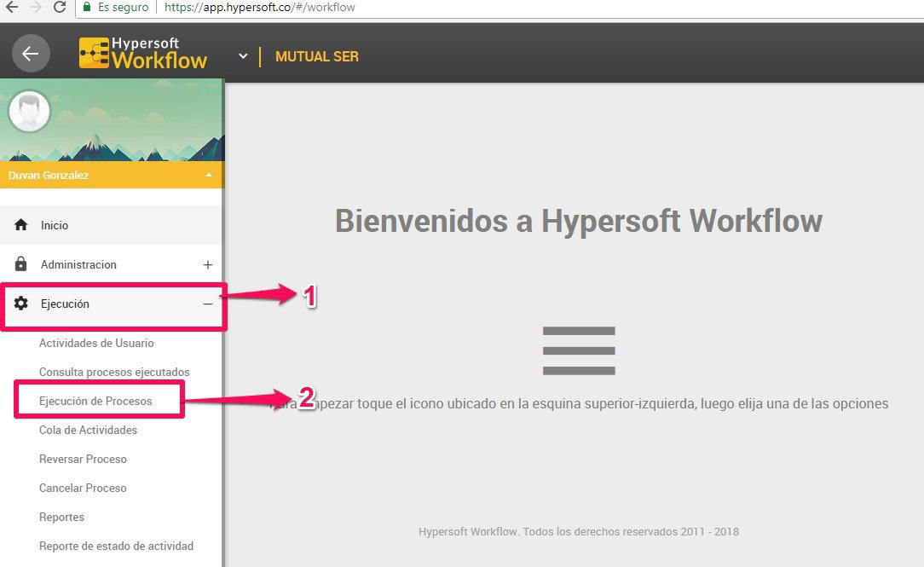This screenshot has width=924, height=567.
Task: Collapse the Duvan Gonzalez user menu arrow
Action: pyautogui.click(x=209, y=175)
